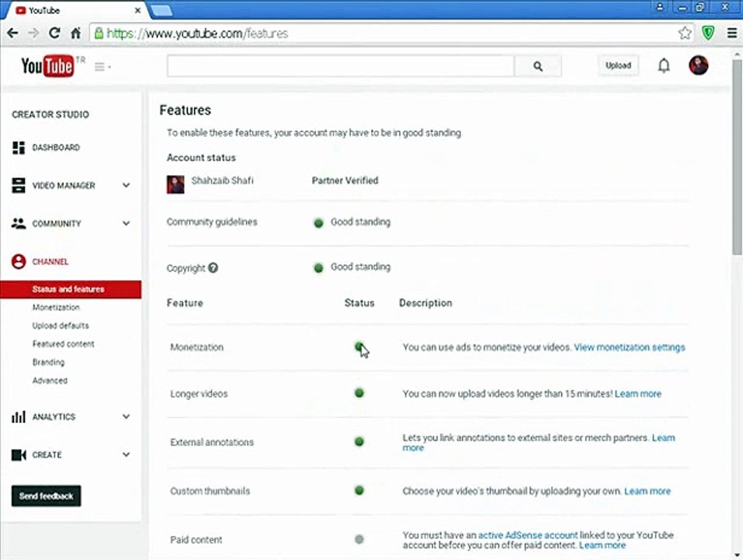Click the Monetization green status dot

(359, 346)
